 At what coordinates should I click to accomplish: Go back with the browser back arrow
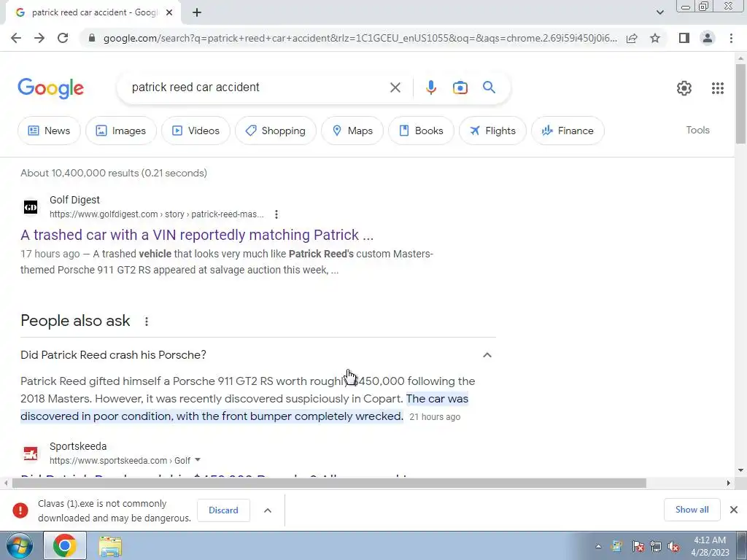point(16,38)
